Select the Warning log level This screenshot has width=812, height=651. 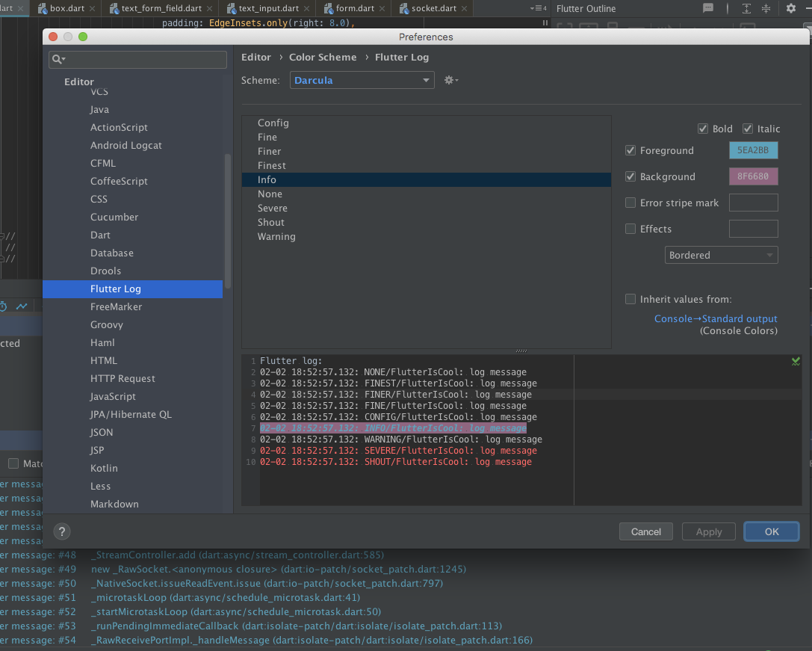coord(427,236)
